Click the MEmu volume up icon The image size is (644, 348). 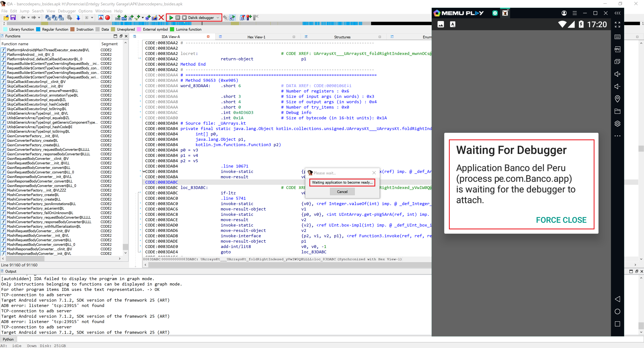[x=617, y=74]
